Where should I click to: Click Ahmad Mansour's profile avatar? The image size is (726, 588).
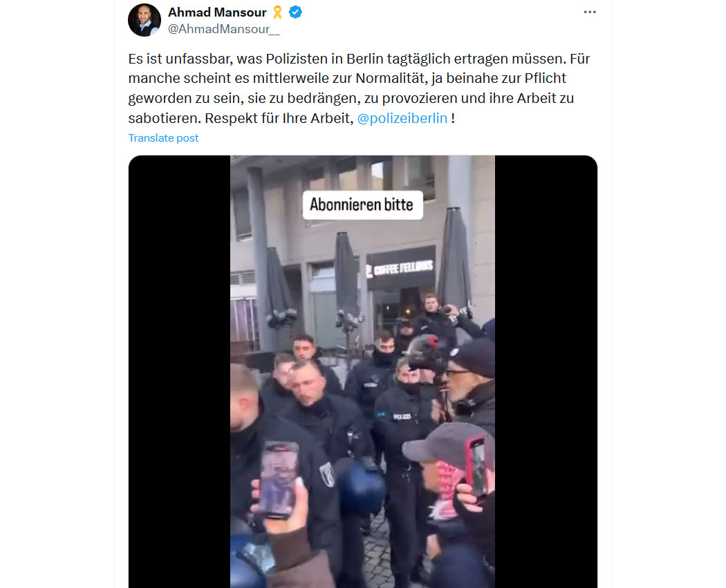pos(145,20)
